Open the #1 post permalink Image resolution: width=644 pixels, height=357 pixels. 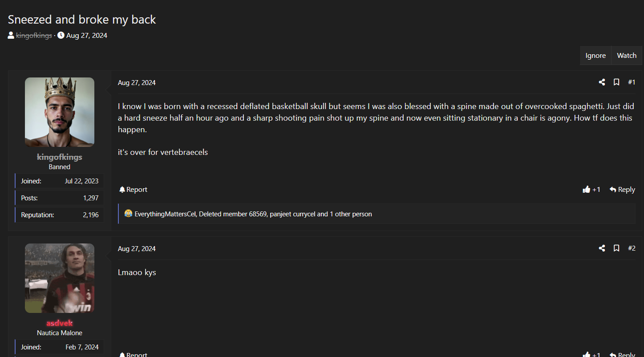point(632,82)
